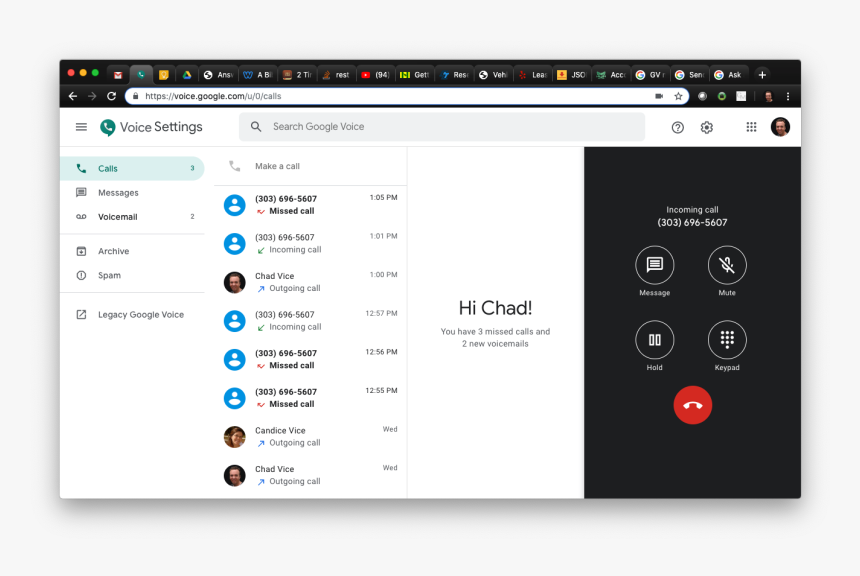
Task: Click the contact avatar of 1:05 PM call
Action: point(235,205)
